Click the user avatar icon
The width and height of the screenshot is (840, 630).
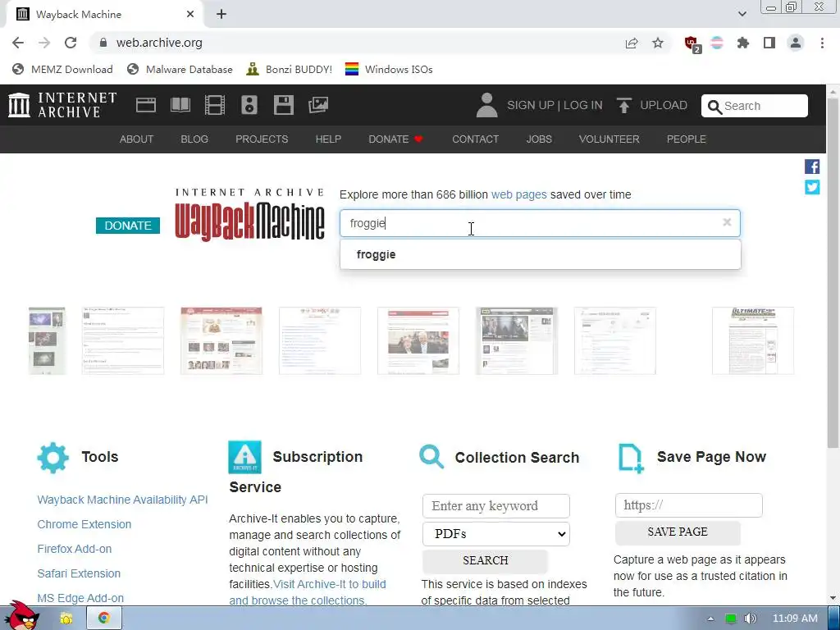[x=487, y=105]
